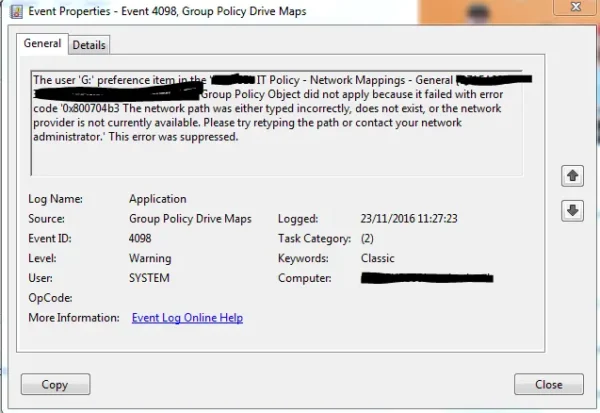Click the 'Source:' label
Image resolution: width=600 pixels, height=413 pixels.
click(x=46, y=219)
